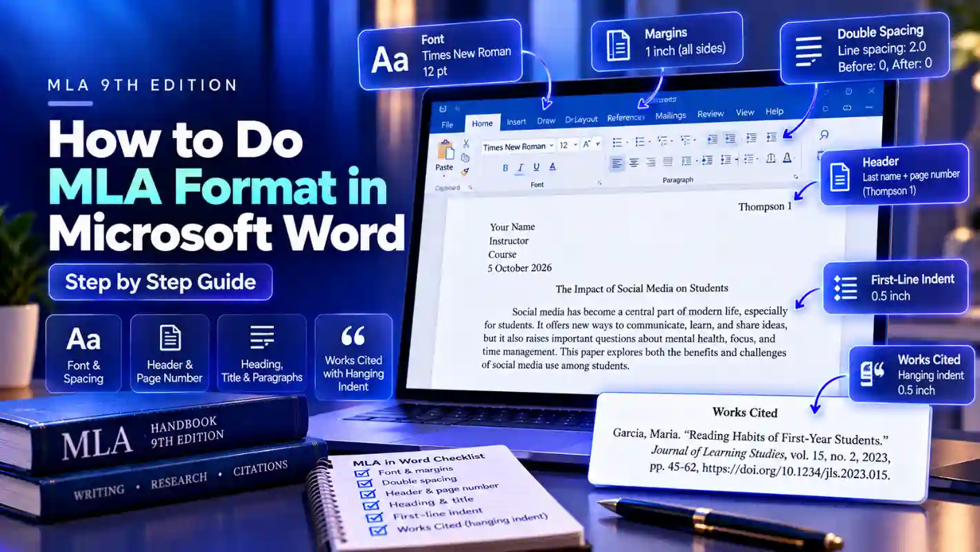Screen dimensions: 980x552
Task: Switch to the Insert tab
Action: tap(517, 122)
